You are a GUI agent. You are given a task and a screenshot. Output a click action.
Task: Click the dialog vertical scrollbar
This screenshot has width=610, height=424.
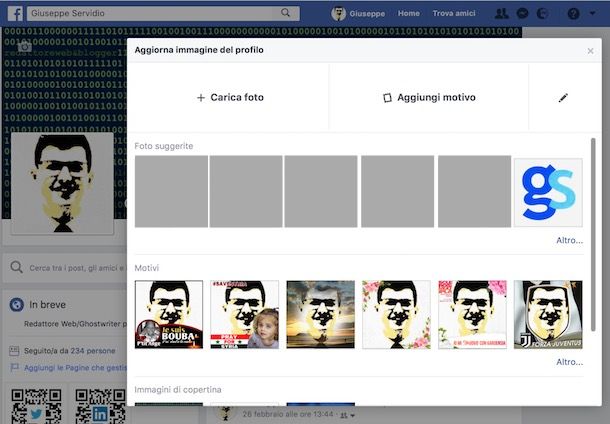[x=593, y=234]
